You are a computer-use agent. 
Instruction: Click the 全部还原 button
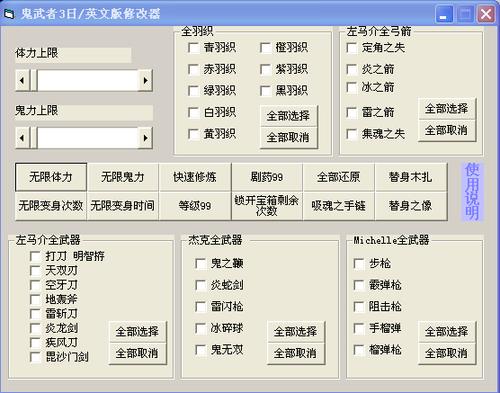pos(339,177)
